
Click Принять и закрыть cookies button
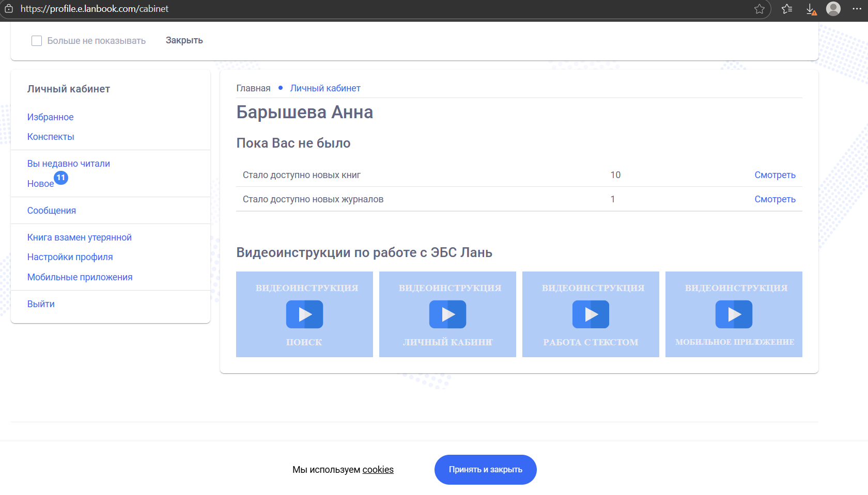point(485,470)
